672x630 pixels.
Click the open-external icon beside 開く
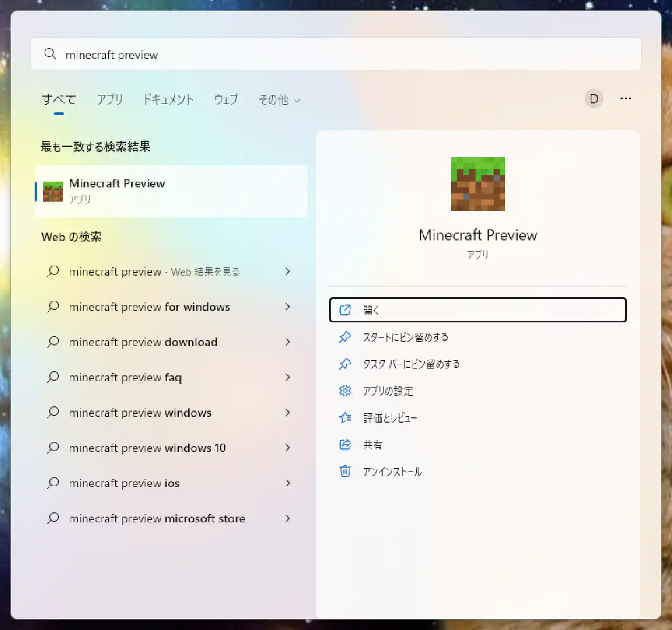[345, 310]
